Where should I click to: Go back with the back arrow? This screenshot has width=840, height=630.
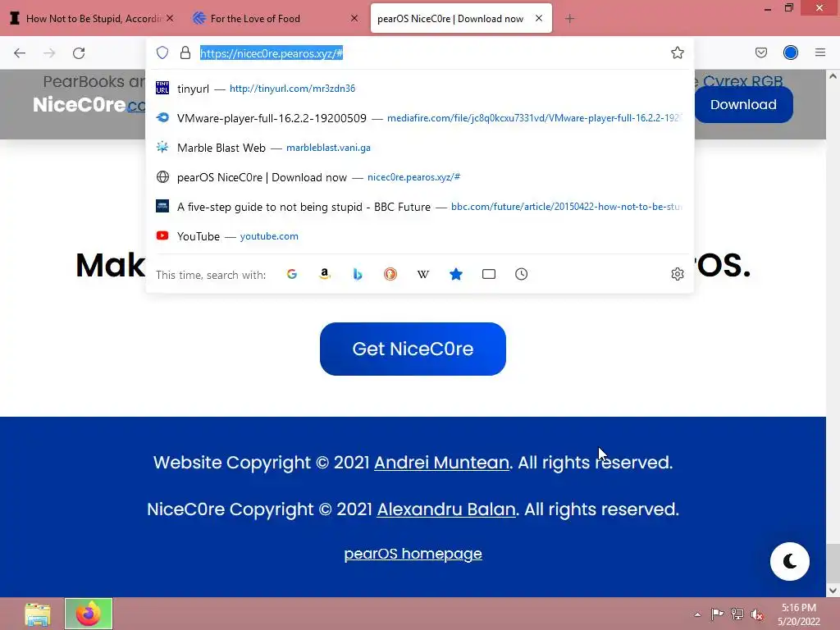click(20, 53)
